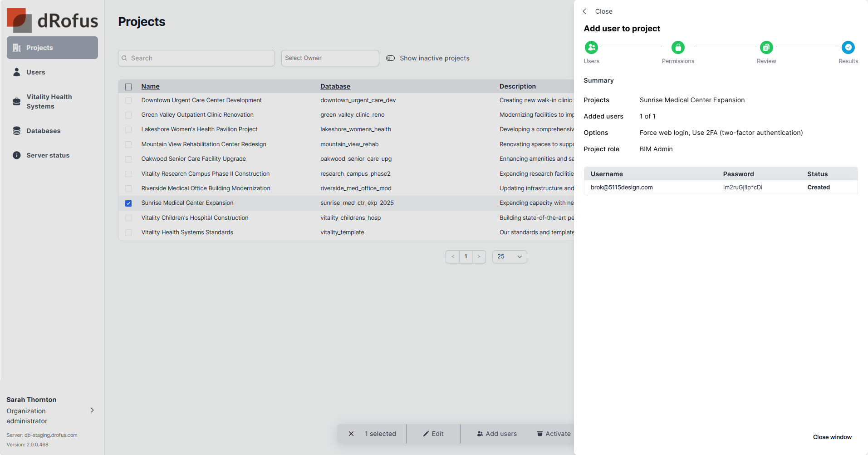Open the Select Owner dropdown
The height and width of the screenshot is (455, 868).
(x=330, y=58)
